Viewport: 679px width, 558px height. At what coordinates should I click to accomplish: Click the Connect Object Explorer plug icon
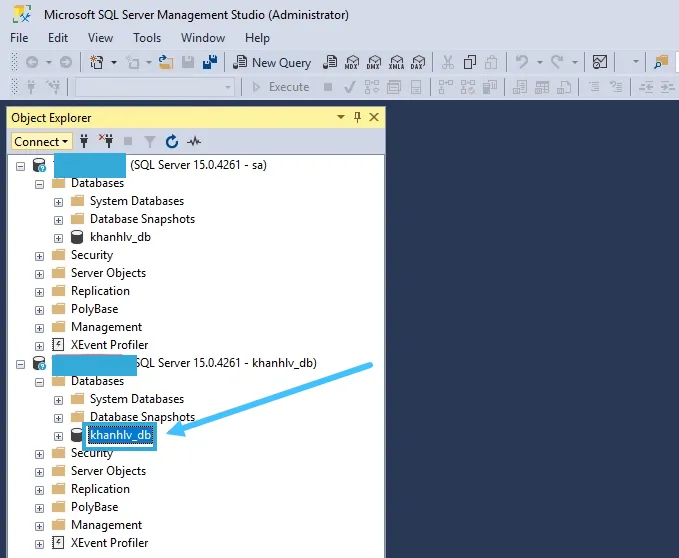coord(84,141)
